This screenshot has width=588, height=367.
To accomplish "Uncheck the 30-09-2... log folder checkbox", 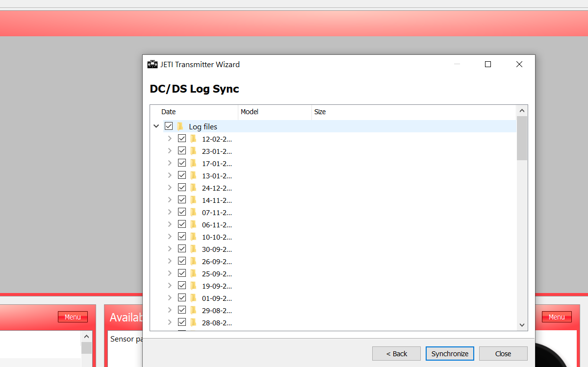I will pos(182,248).
